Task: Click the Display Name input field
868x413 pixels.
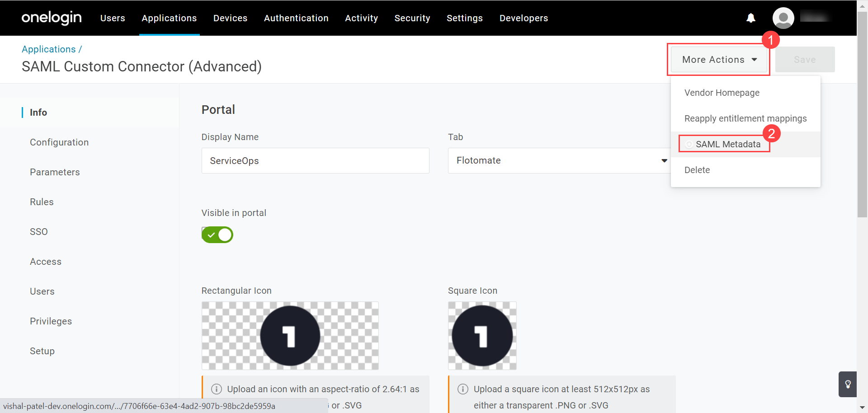Action: 315,160
